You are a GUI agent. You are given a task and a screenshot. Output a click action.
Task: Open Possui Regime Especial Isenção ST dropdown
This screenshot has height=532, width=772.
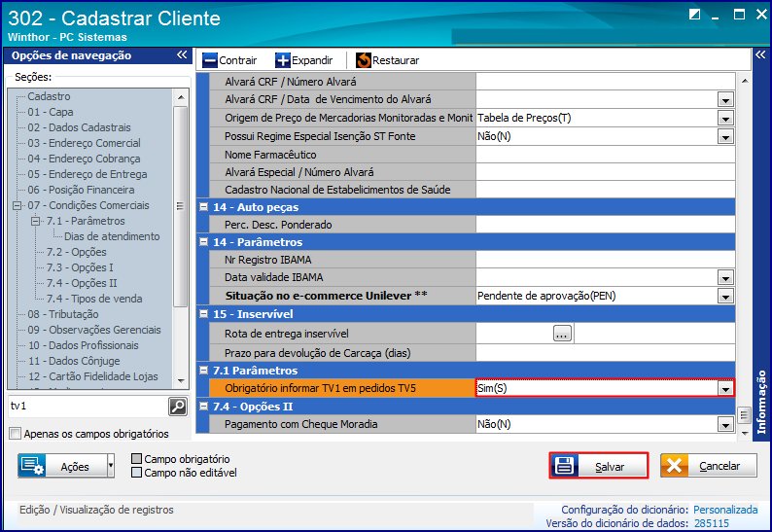click(x=725, y=136)
